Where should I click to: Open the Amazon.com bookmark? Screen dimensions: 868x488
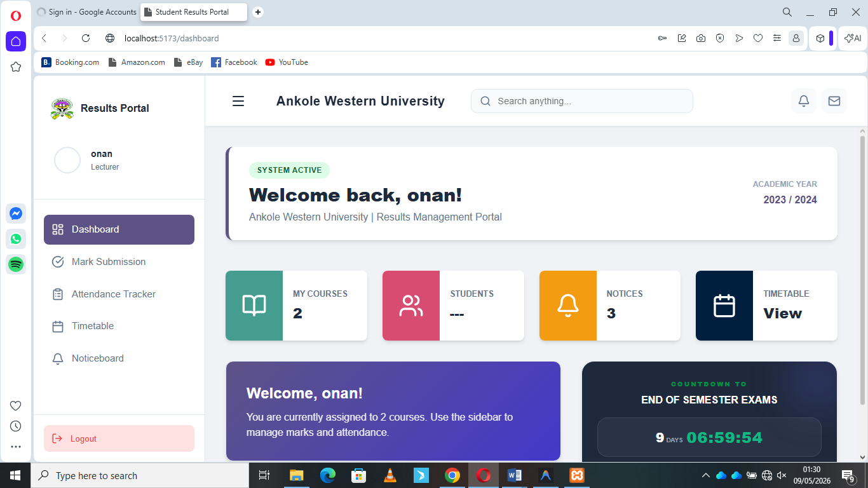coord(137,62)
